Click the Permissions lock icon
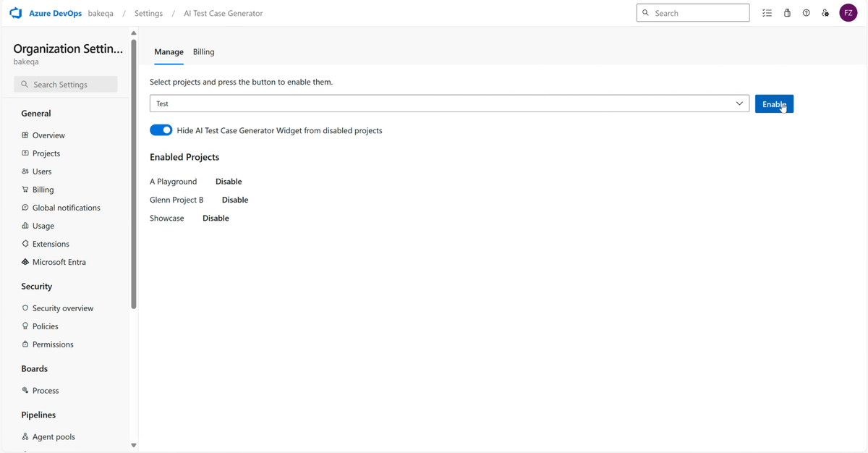Screen dimensions: 868x453 [x=25, y=344]
